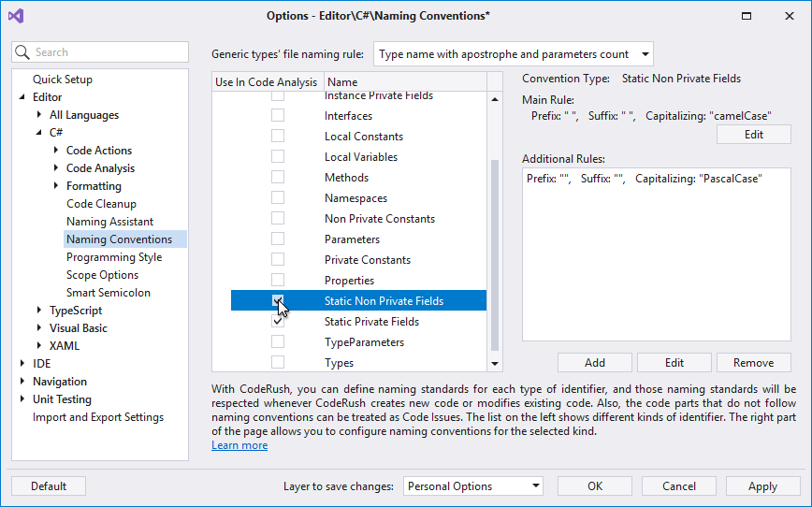Collapse the C# tree node
The height and width of the screenshot is (507, 812).
[x=39, y=133]
